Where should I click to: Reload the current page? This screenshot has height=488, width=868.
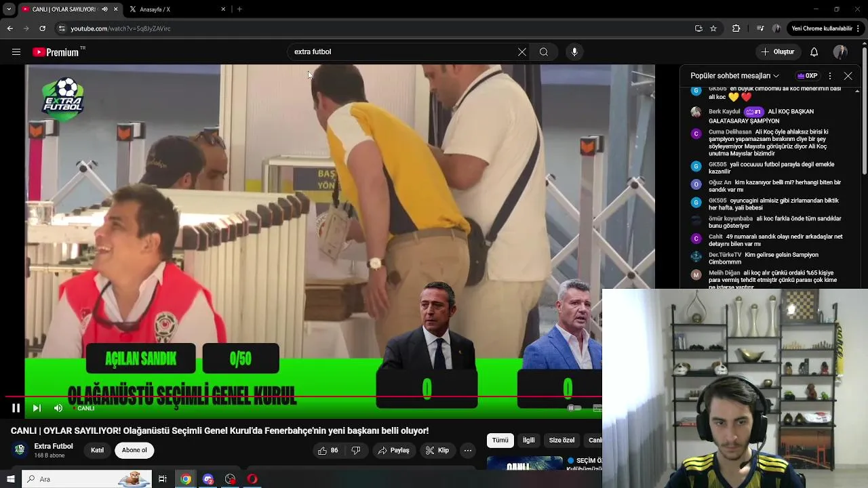[x=42, y=28]
